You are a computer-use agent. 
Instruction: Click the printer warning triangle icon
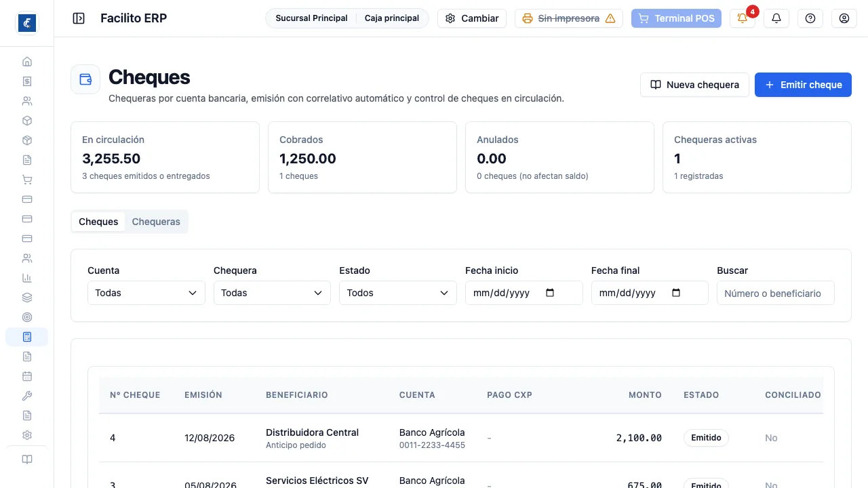(x=610, y=18)
